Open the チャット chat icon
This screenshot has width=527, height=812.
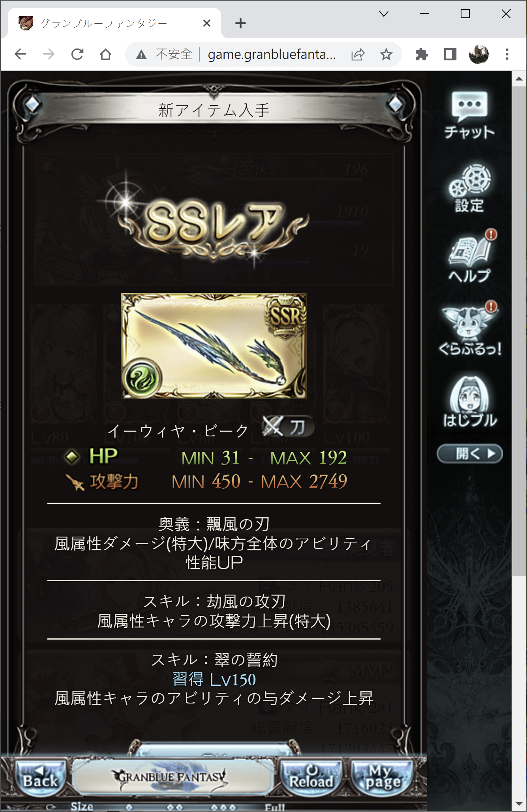(469, 114)
